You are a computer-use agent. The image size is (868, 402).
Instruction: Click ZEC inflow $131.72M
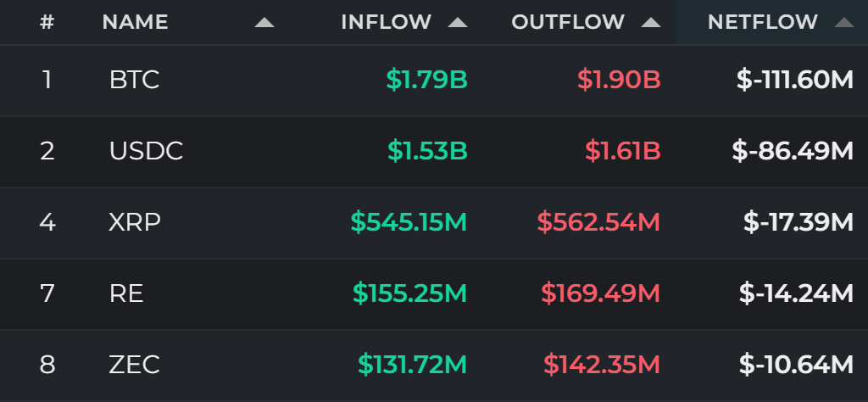pyautogui.click(x=413, y=365)
